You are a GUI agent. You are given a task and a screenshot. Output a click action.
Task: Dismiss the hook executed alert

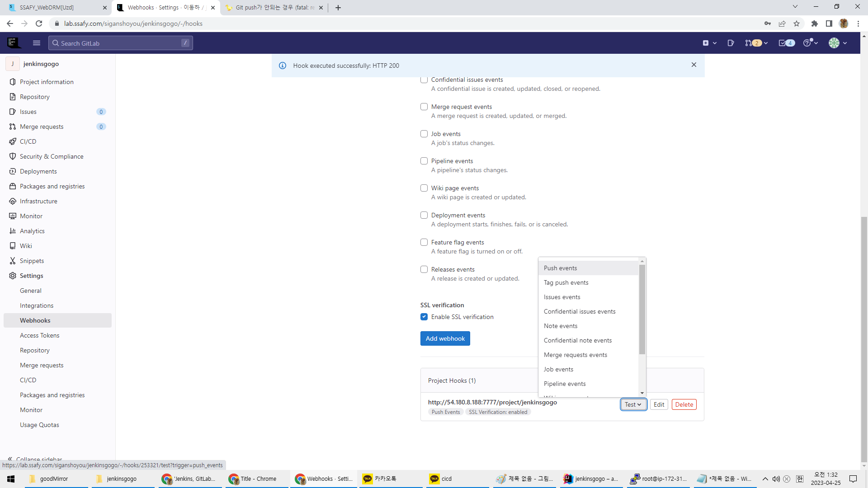[693, 65]
